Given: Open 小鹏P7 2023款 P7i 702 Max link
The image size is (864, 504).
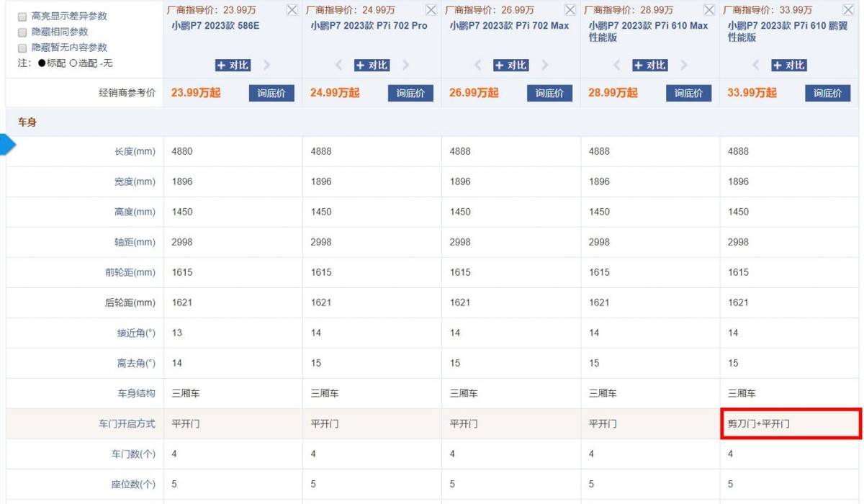Looking at the screenshot, I should click(x=509, y=25).
